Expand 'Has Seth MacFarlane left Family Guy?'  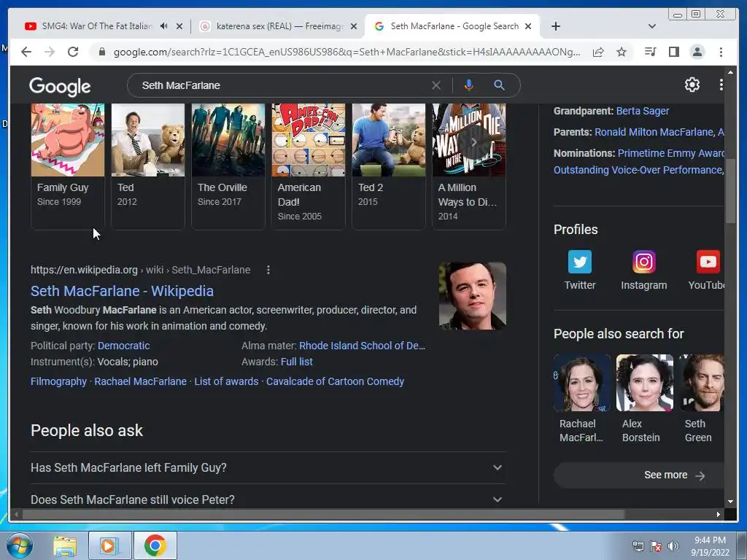268,467
